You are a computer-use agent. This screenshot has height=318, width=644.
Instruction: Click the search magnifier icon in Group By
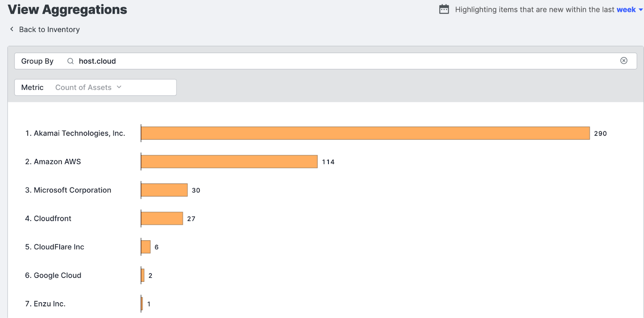[70, 61]
